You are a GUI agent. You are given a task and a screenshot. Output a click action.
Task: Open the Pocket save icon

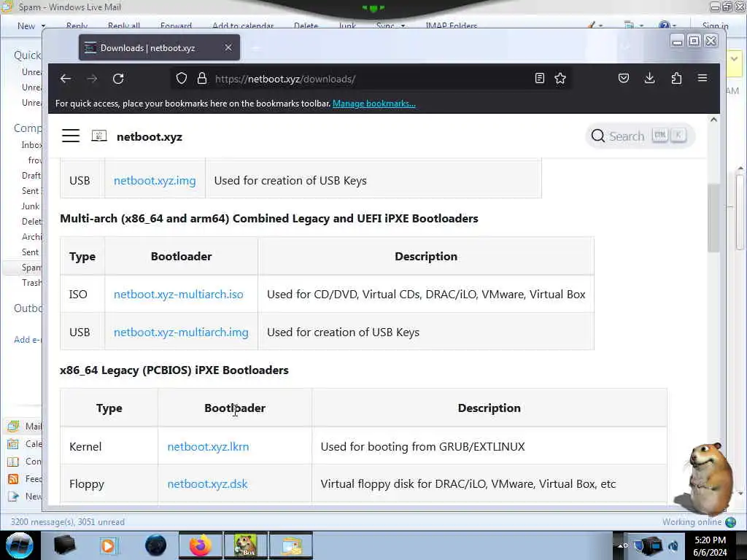click(624, 78)
